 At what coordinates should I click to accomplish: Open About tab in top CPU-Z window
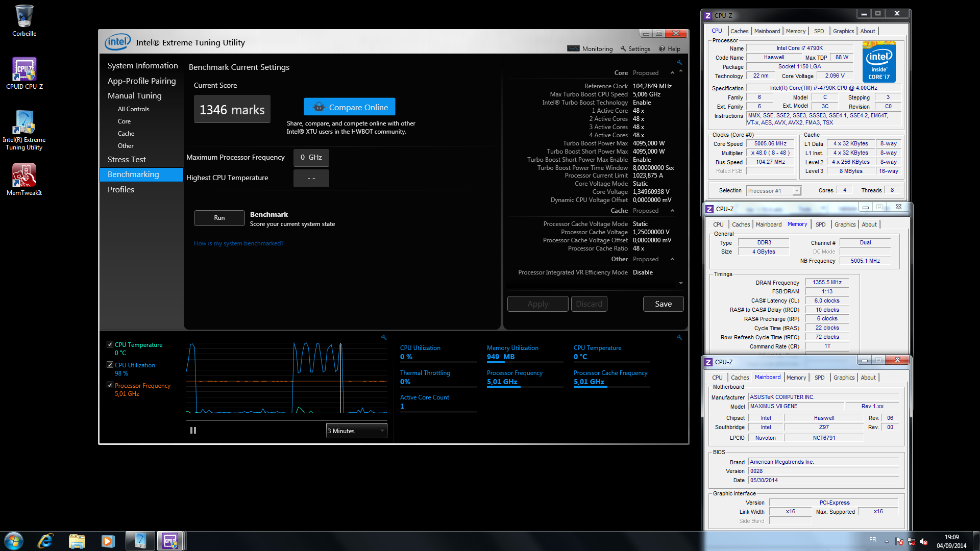pos(868,31)
